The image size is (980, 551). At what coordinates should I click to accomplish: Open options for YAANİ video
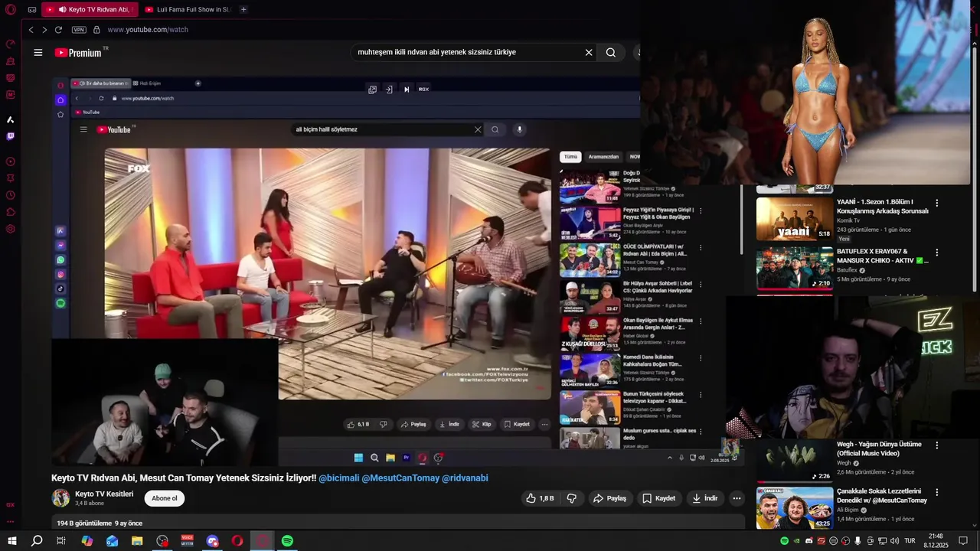(x=936, y=204)
